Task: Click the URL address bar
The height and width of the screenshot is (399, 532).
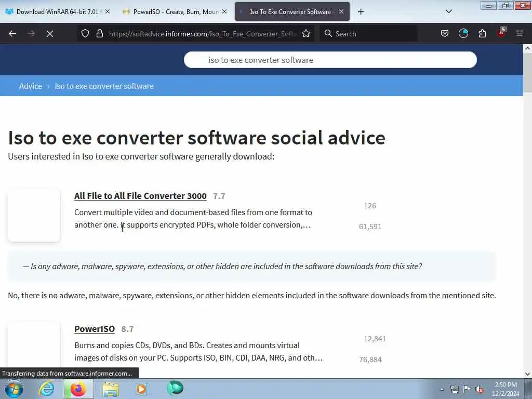Action: (x=203, y=34)
